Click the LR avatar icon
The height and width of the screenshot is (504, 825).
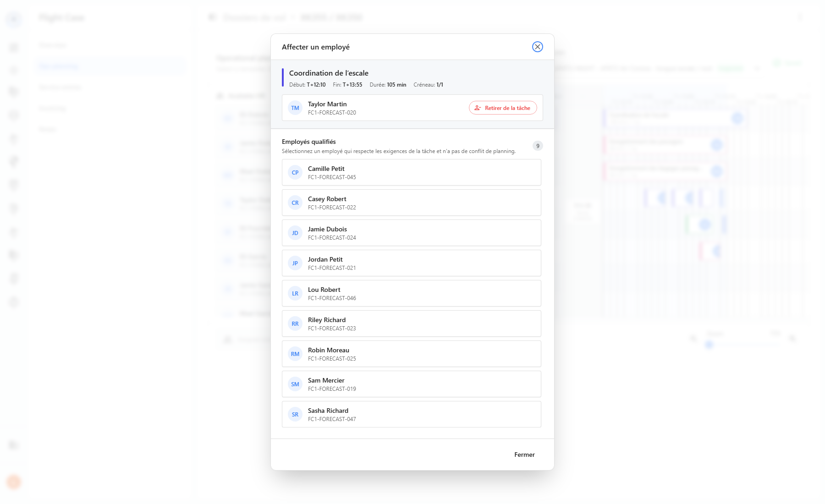(295, 294)
